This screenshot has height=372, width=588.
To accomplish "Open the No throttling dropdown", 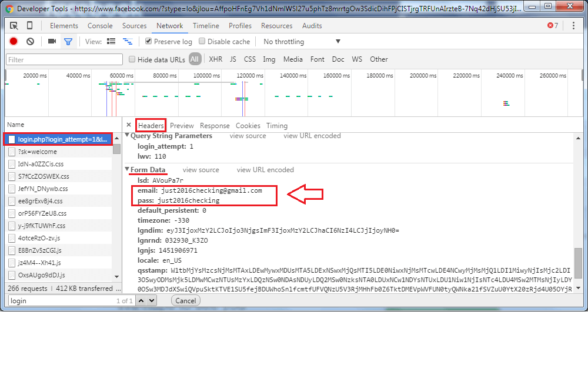I will [302, 41].
